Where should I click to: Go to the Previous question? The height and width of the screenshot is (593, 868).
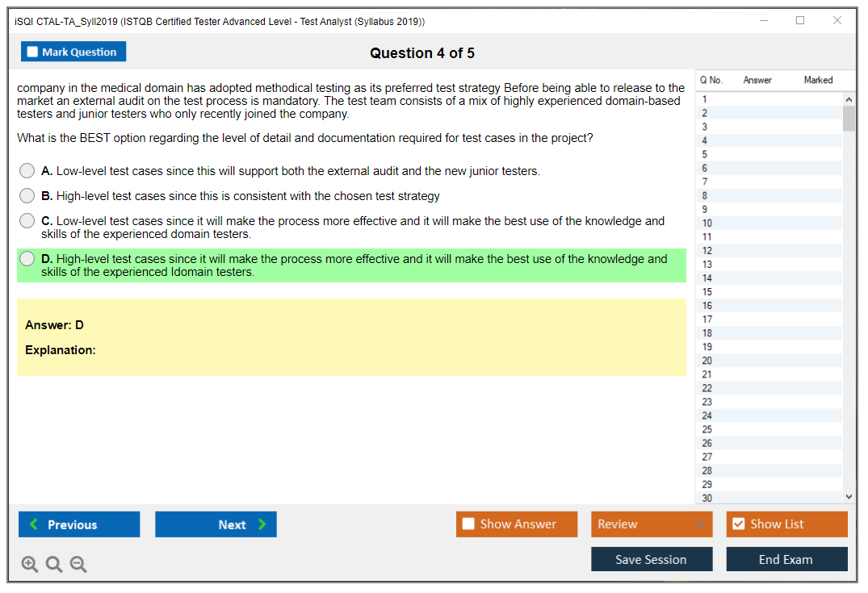79,524
